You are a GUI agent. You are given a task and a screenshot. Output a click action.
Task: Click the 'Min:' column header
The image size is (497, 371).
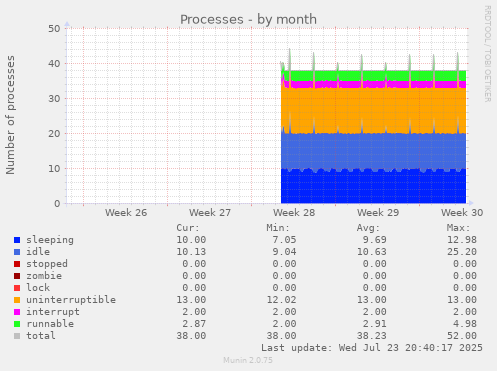[x=278, y=228]
